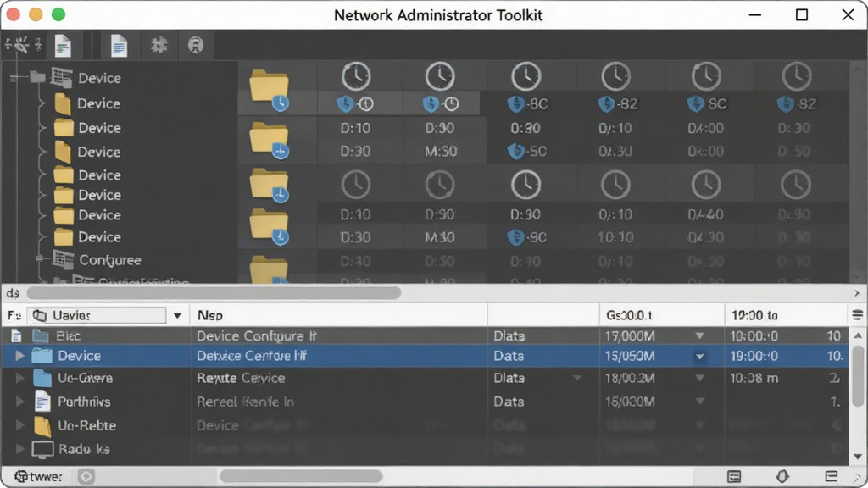Click the yellow folder icon of Uo-Rebte
This screenshot has height=488, width=868.
[x=42, y=425]
